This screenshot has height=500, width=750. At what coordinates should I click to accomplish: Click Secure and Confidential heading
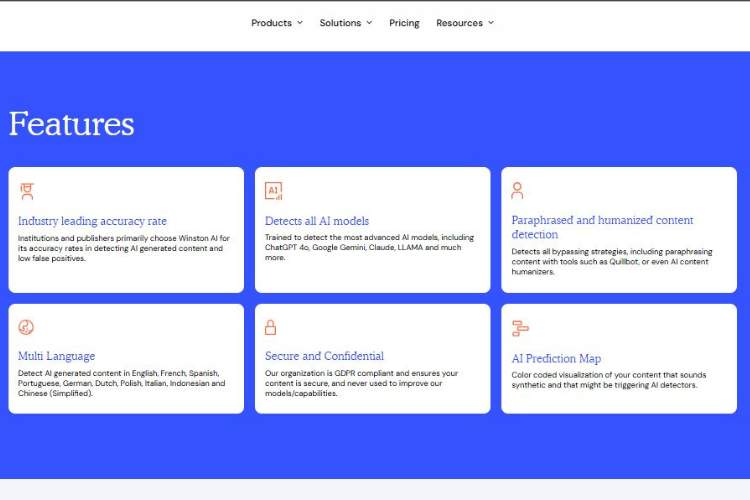tap(324, 356)
